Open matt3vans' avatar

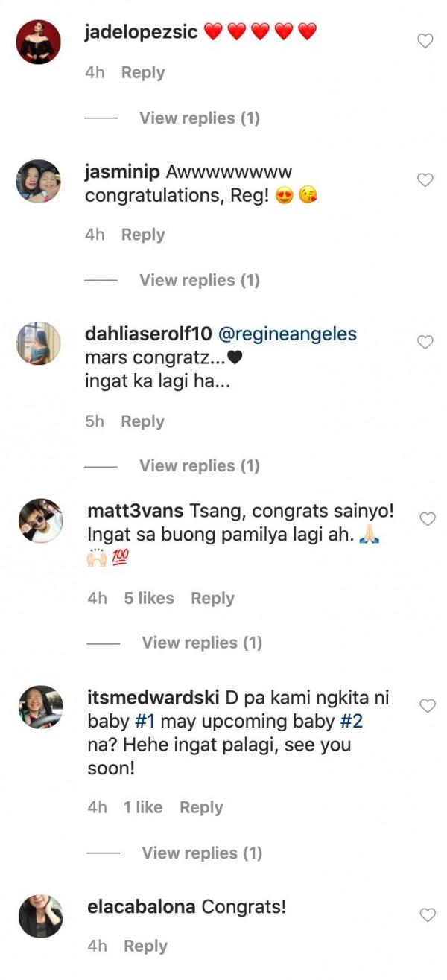point(40,521)
